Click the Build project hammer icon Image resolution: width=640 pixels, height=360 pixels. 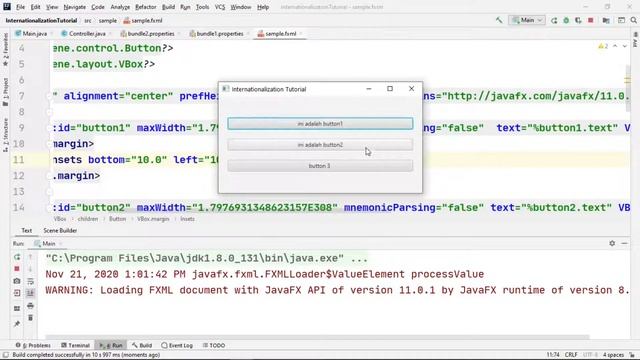click(x=499, y=20)
